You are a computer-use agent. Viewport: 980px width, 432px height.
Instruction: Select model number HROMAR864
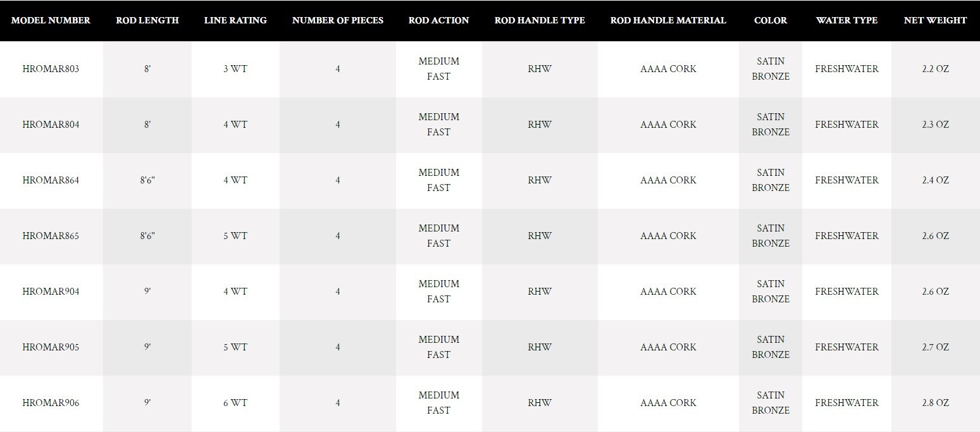pyautogui.click(x=51, y=180)
